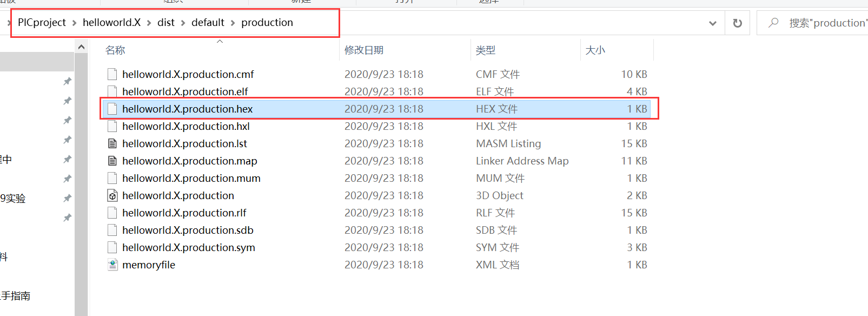Navigate to PICproject in breadcrumb
Screen dimensions: 868x316
(x=42, y=23)
